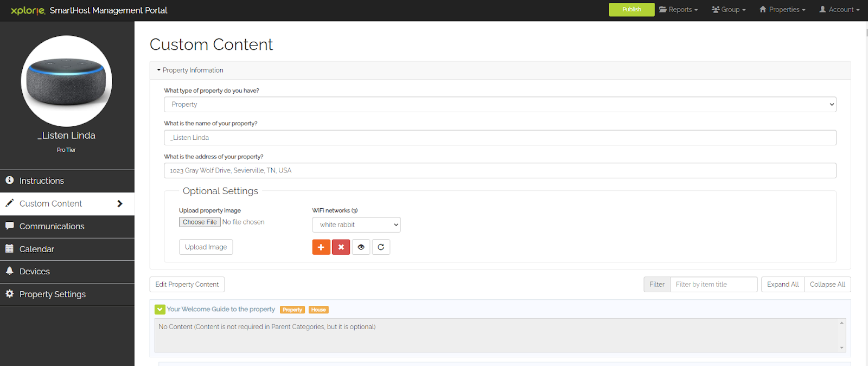Click the Optional Settings legend text
The width and height of the screenshot is (868, 366).
click(220, 191)
